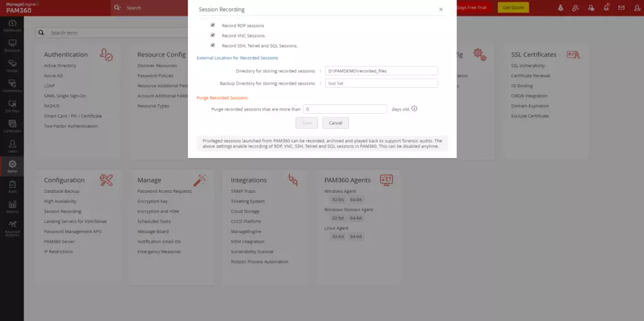Viewport: 644px width, 321px height.
Task: Click the purge days input field
Action: coord(345,109)
